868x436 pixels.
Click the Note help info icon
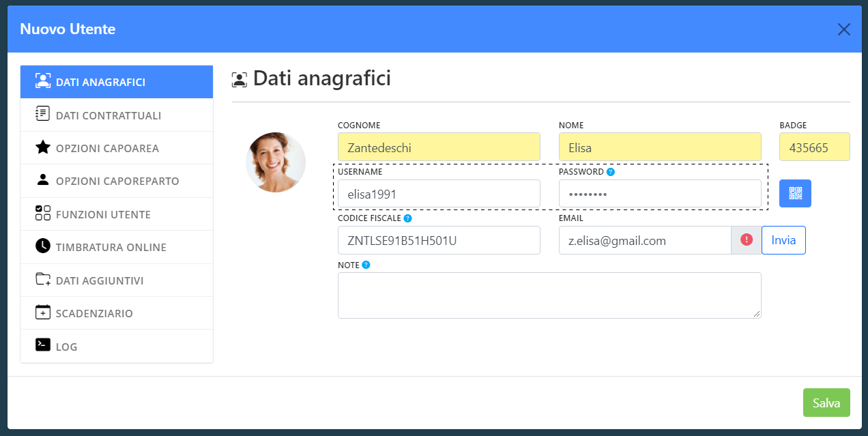[x=366, y=265]
